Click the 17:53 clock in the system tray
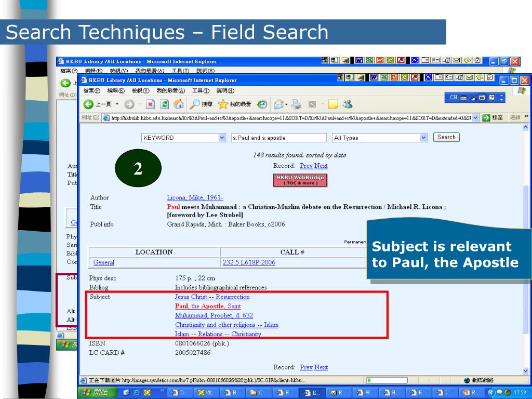The image size is (532, 399). (x=520, y=393)
